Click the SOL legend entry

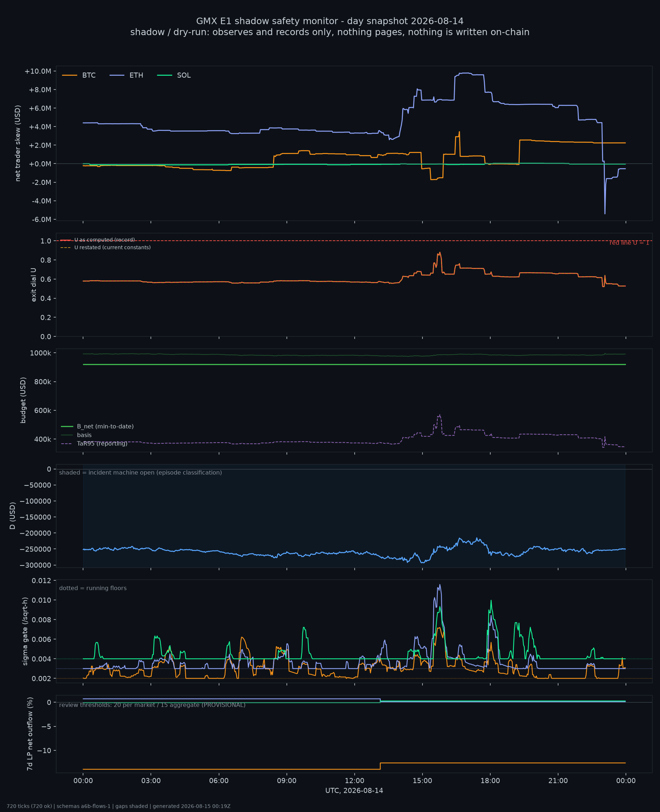(174, 75)
